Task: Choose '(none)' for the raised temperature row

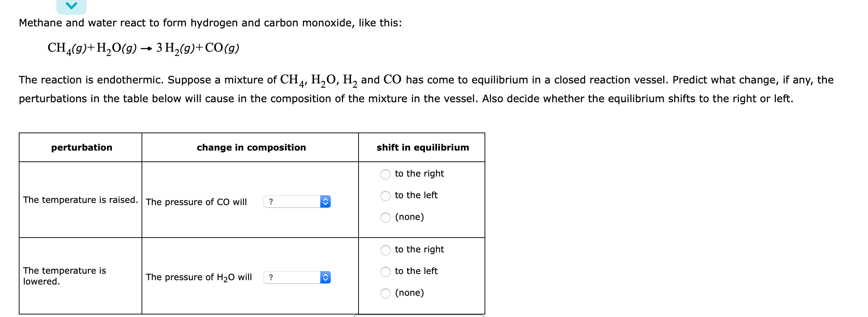Action: pos(386,217)
